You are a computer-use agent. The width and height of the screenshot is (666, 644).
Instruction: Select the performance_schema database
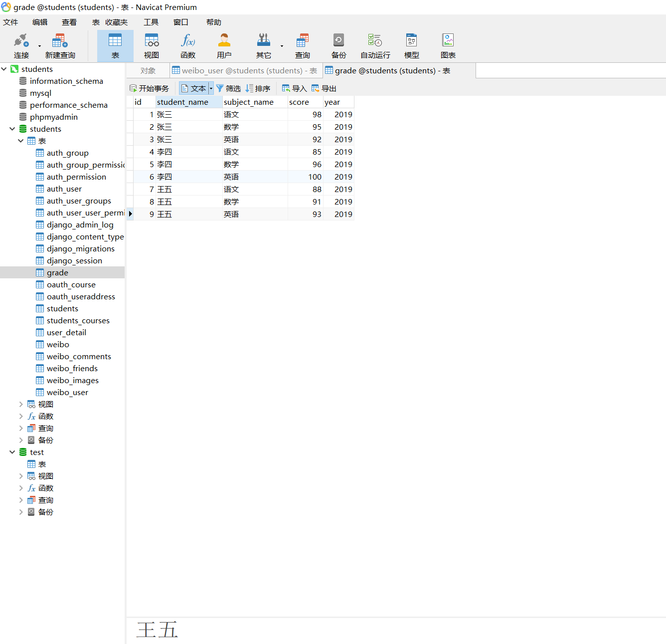point(68,105)
